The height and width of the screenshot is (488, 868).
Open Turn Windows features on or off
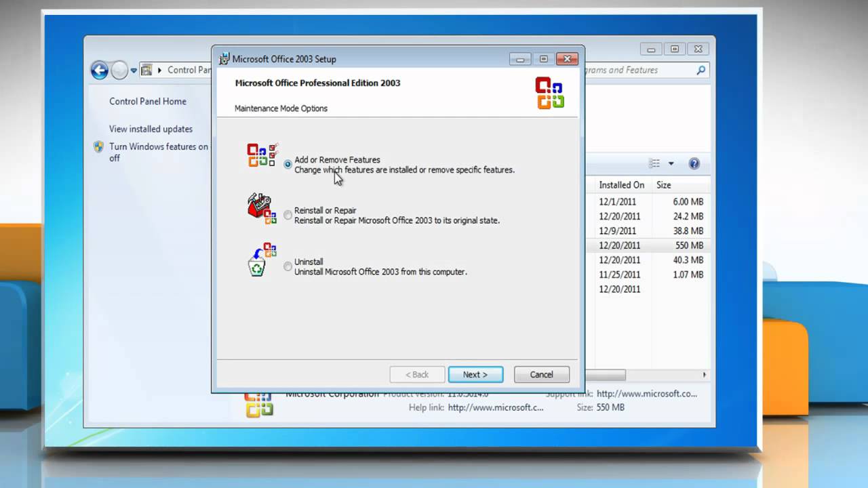tap(159, 152)
